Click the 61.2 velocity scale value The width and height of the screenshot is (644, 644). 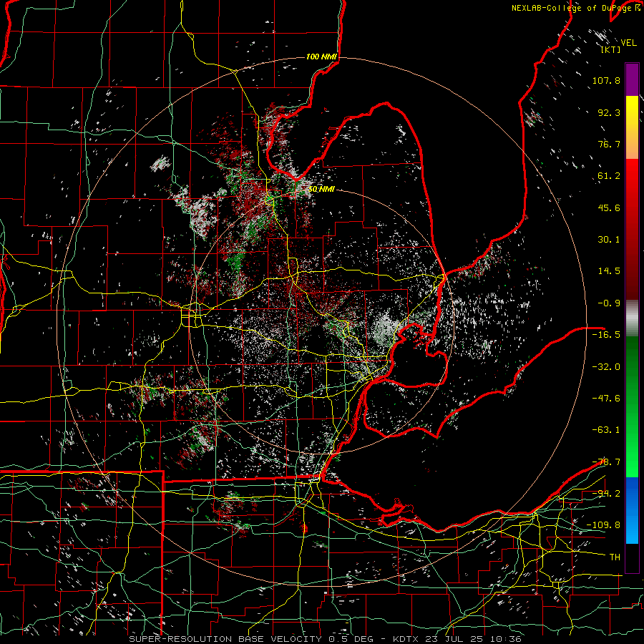609,176
